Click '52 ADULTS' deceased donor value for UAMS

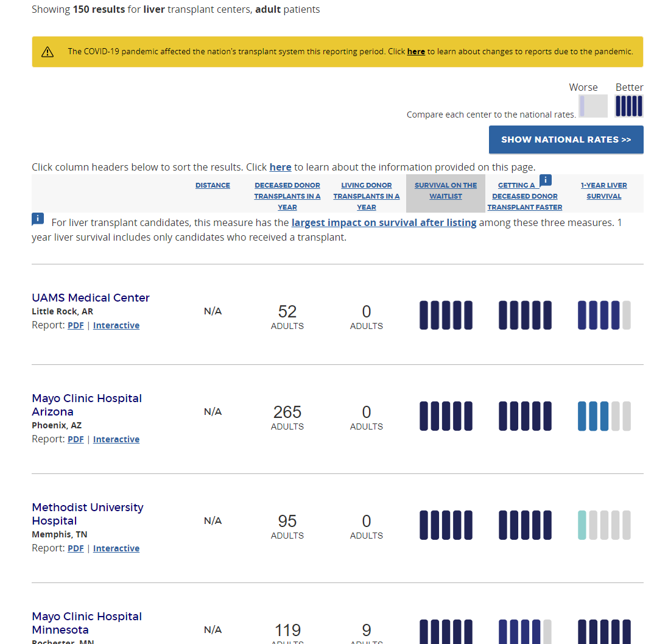tap(287, 317)
